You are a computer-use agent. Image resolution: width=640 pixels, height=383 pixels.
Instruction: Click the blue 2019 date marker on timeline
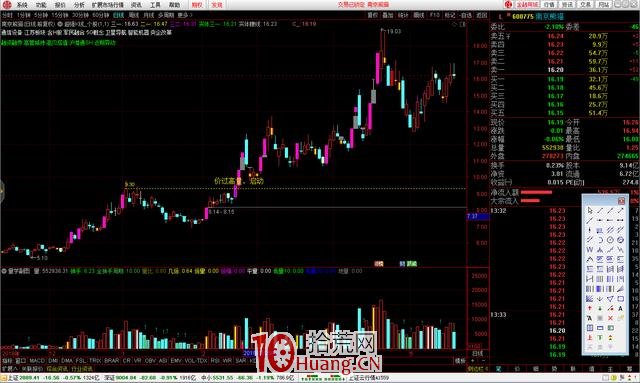pyautogui.click(x=250, y=353)
